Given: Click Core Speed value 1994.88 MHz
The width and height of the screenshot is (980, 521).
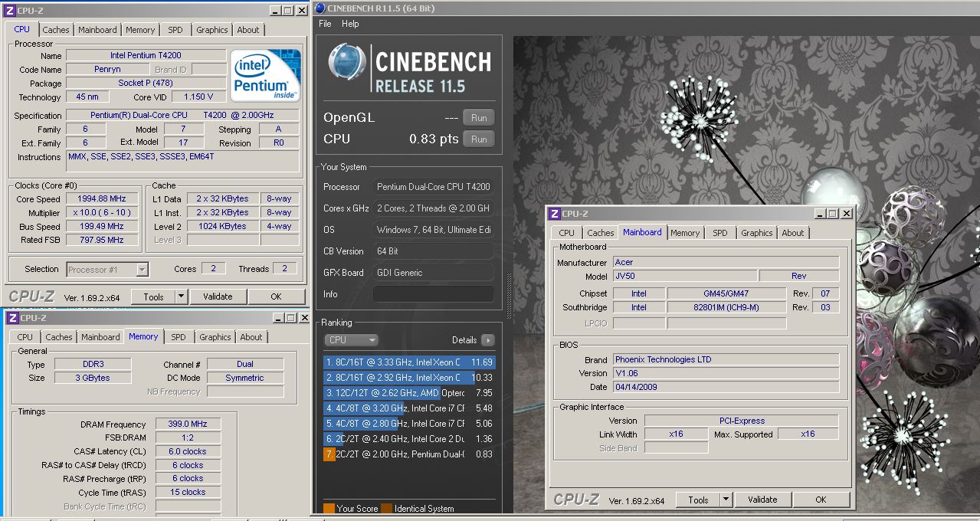Looking at the screenshot, I should 103,199.
